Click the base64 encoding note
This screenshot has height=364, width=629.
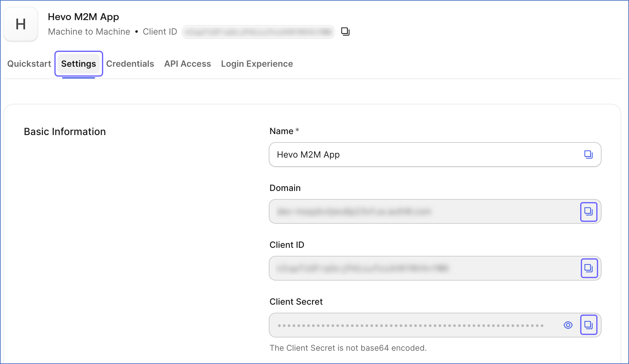coord(348,348)
